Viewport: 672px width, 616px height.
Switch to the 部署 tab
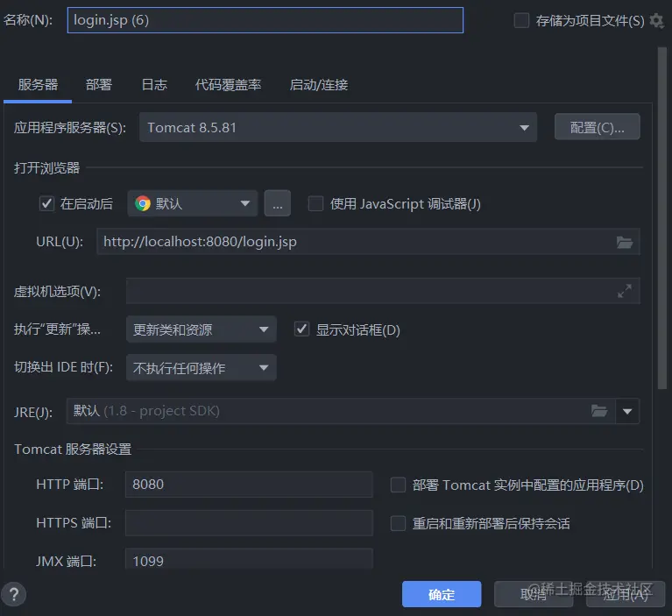click(x=99, y=85)
